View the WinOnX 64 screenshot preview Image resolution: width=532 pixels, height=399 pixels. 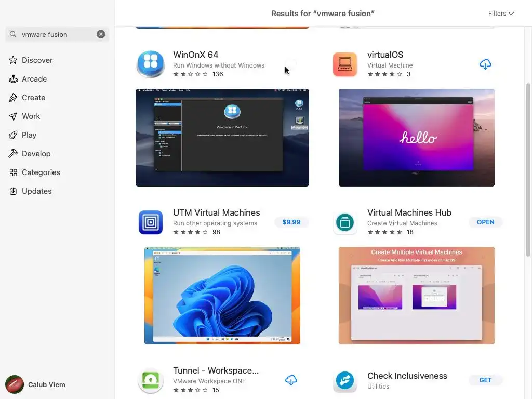pos(222,137)
